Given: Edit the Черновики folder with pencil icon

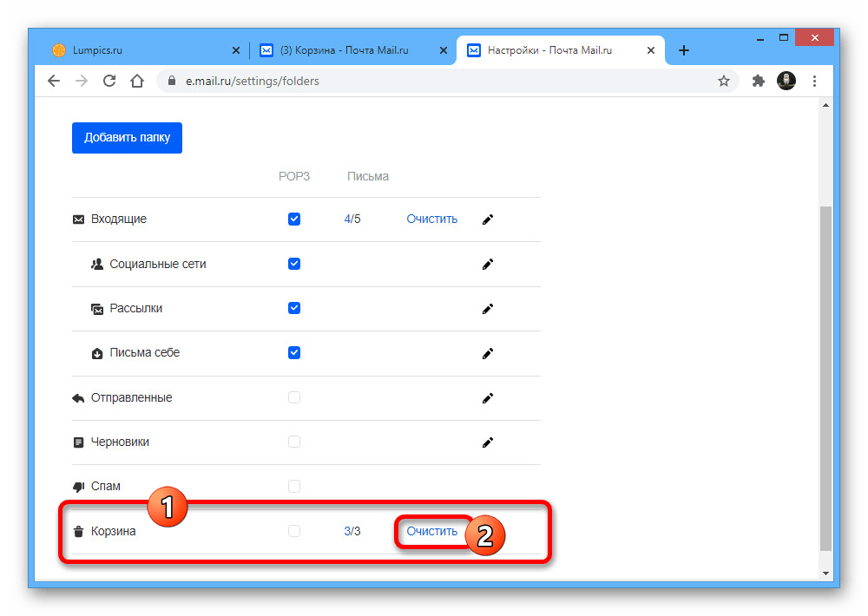Looking at the screenshot, I should click(x=488, y=442).
